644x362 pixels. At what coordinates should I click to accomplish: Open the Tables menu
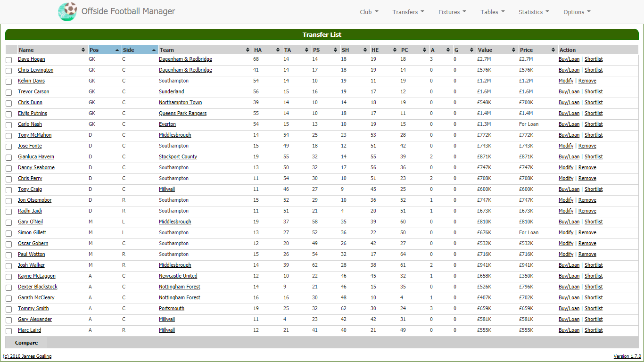[x=492, y=12]
